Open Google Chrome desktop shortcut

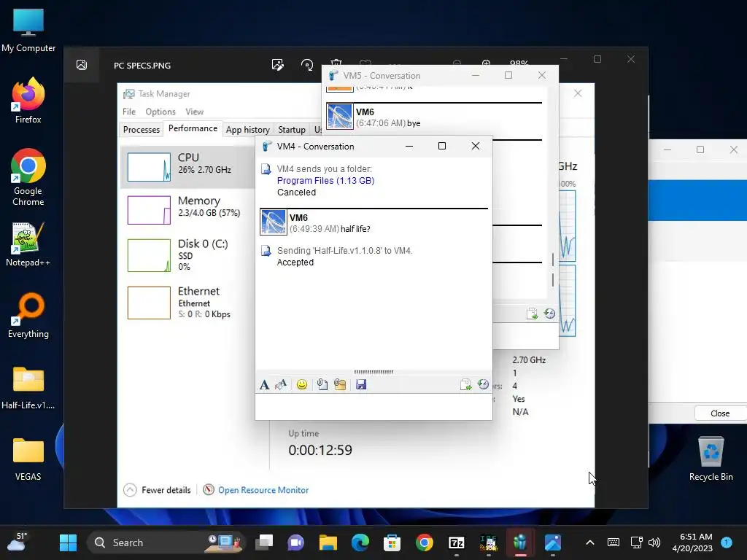point(28,177)
